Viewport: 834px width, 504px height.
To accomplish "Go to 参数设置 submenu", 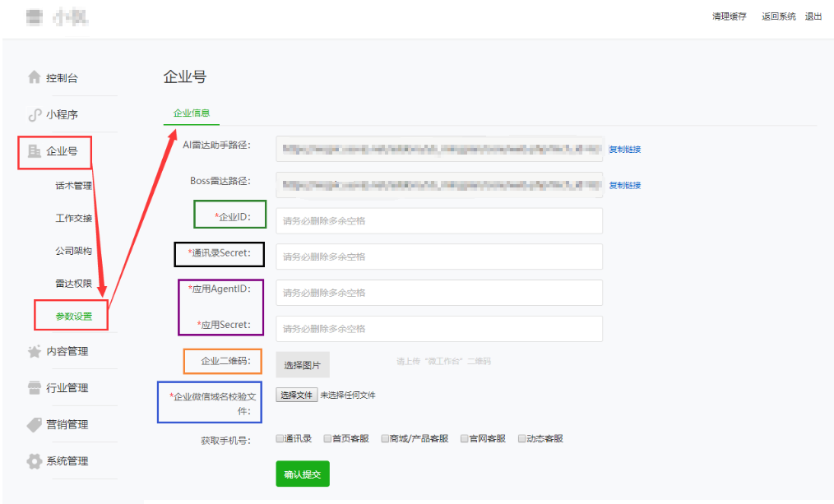I will [73, 317].
